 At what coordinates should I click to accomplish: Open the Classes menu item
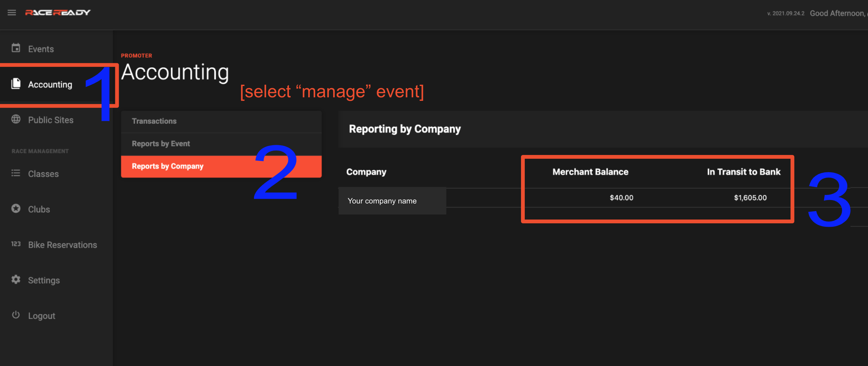tap(43, 174)
